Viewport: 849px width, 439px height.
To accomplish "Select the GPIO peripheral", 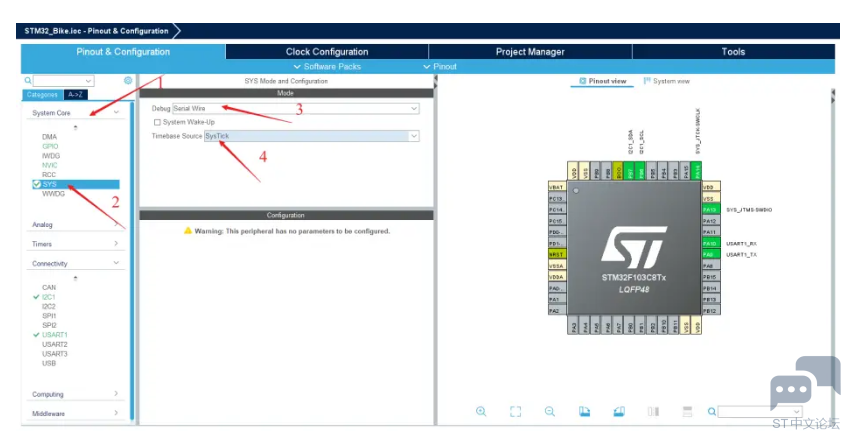I will coord(50,146).
